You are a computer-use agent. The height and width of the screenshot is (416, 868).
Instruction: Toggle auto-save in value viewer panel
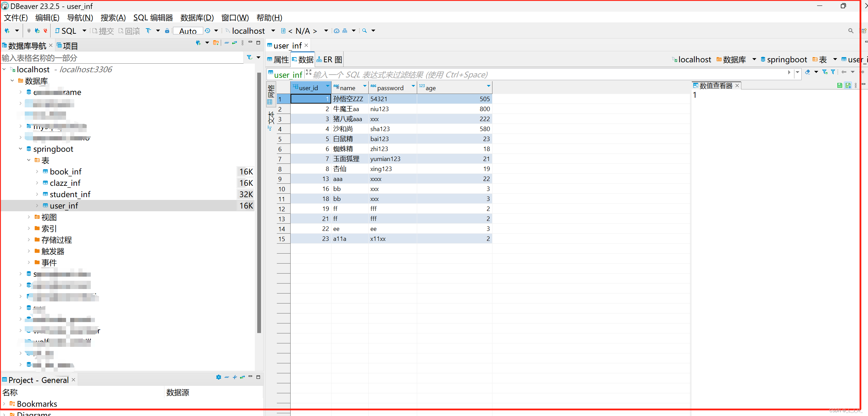coord(848,85)
